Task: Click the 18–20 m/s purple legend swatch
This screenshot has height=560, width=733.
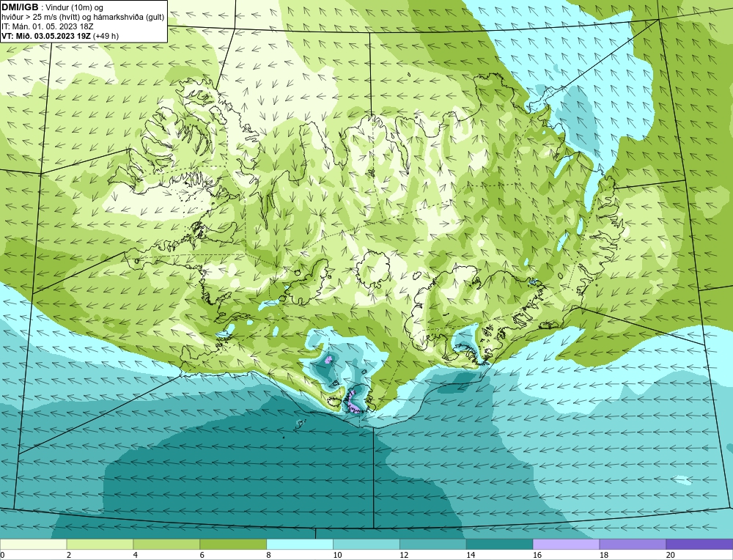Action: click(633, 544)
